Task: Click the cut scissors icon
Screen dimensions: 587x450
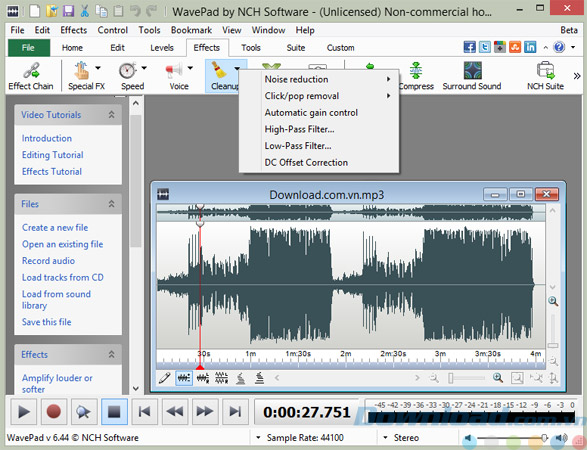Action: [85, 11]
